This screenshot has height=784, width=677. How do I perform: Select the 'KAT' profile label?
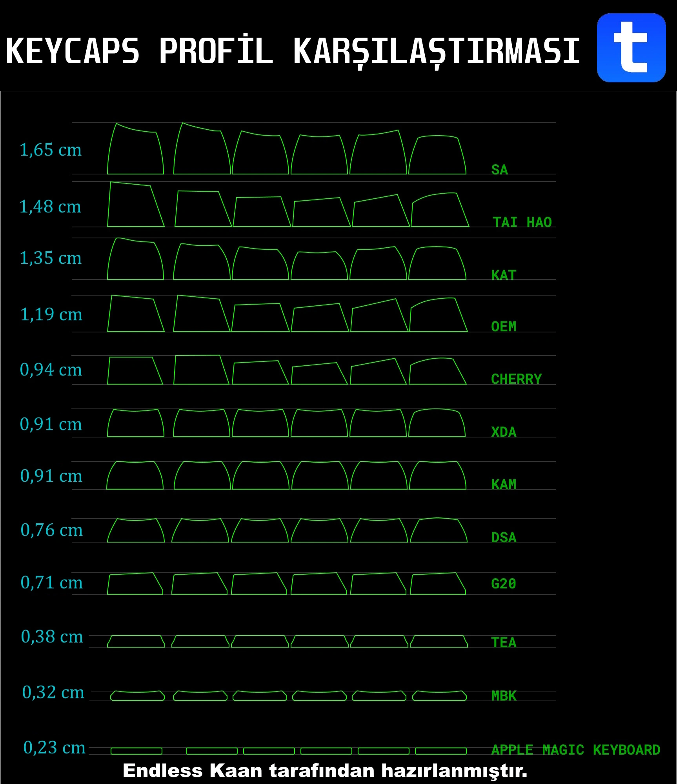(504, 275)
